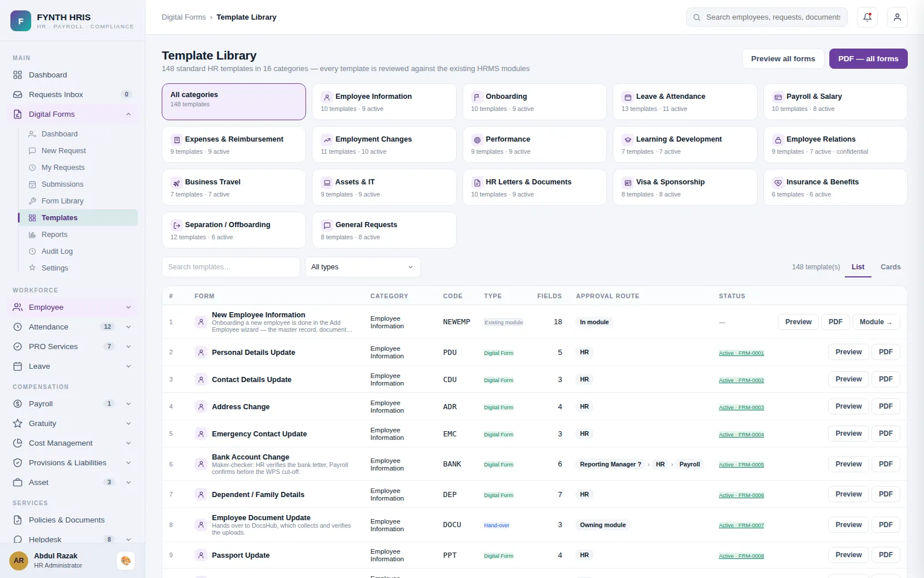Image resolution: width=924 pixels, height=578 pixels.
Task: Expand the Payroll sidebar chevron
Action: coord(128,404)
